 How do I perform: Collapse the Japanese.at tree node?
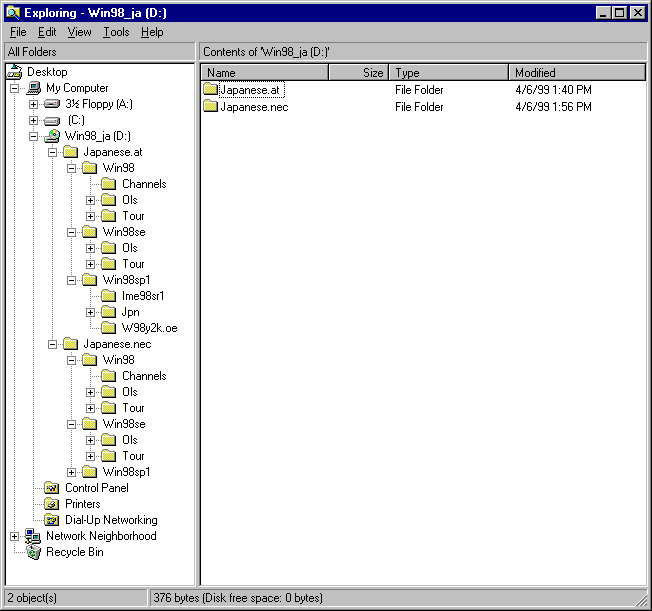click(52, 152)
